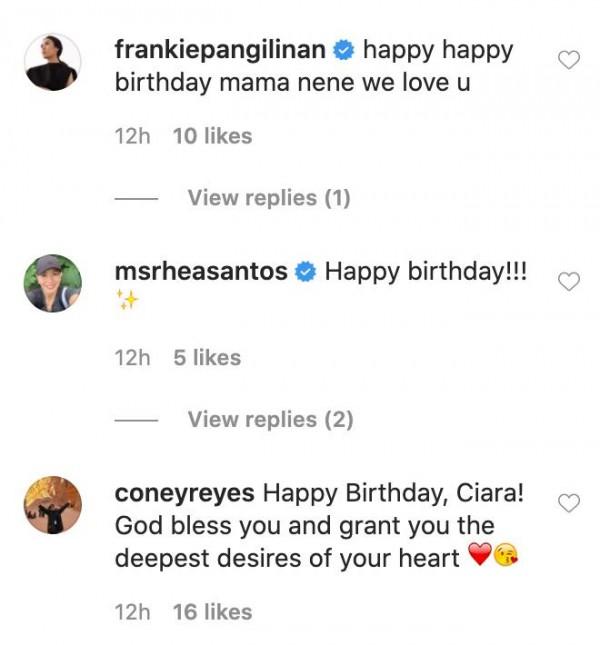Go to the coneyreyes username link
The width and height of the screenshot is (600, 645).
(x=185, y=493)
